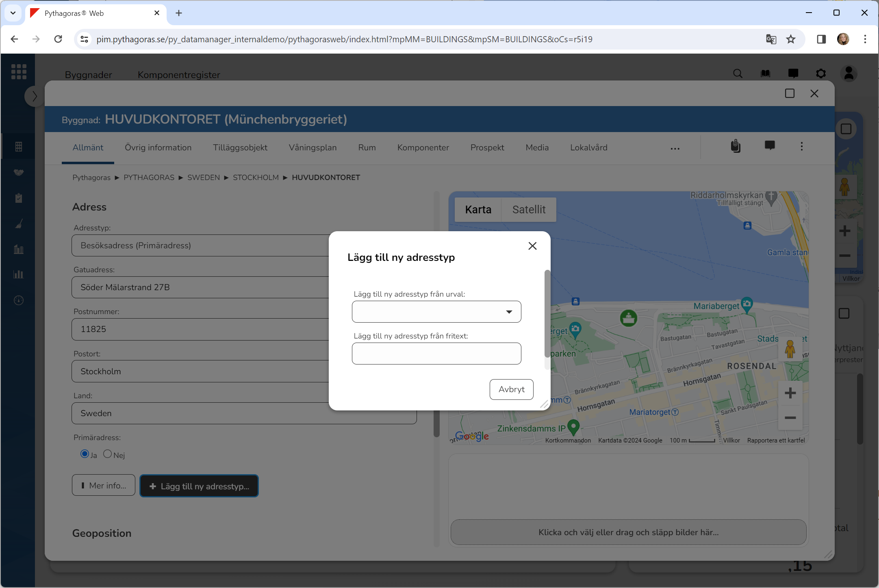Open the address type selection dropdown
Image resolution: width=879 pixels, height=588 pixels.
pos(436,312)
